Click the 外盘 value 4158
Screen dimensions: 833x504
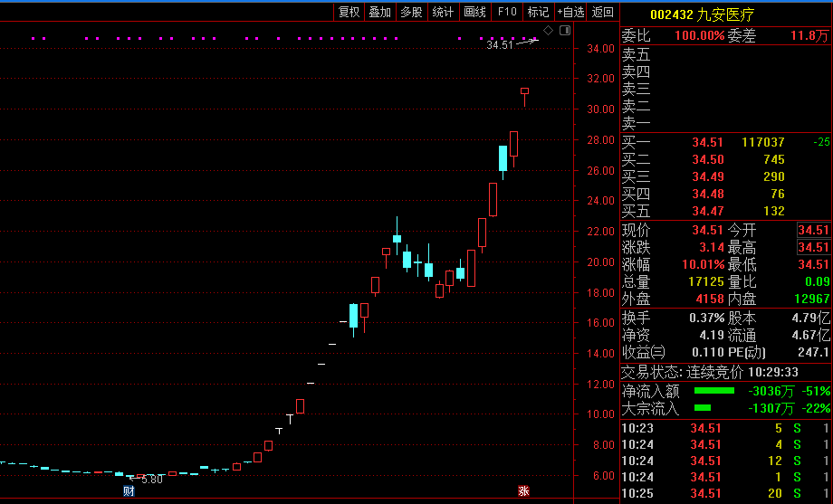point(710,299)
